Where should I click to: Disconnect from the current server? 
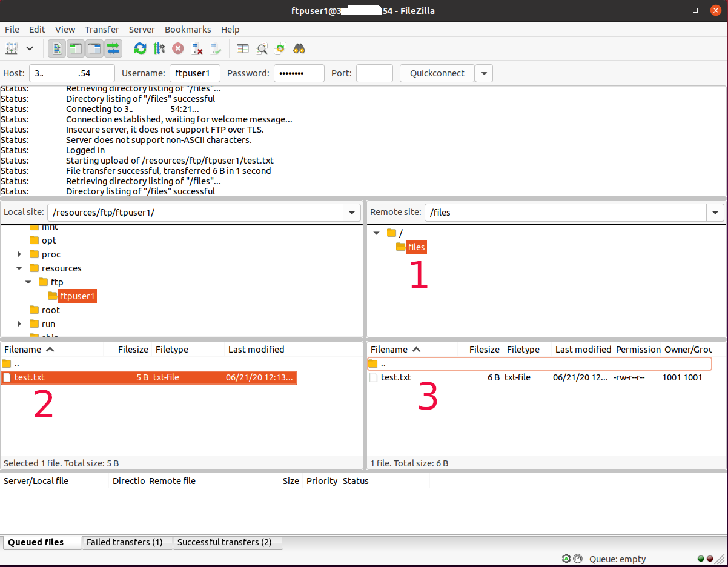pyautogui.click(x=197, y=48)
